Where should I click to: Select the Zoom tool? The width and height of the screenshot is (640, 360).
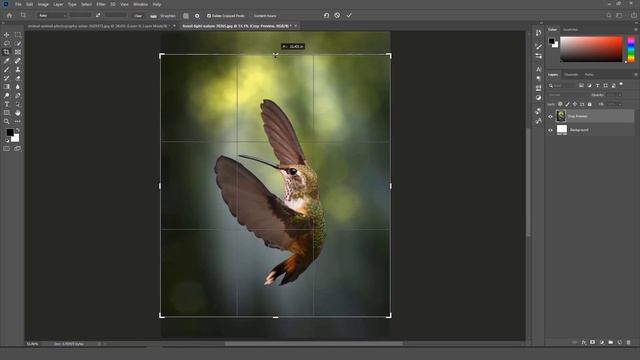(7, 121)
